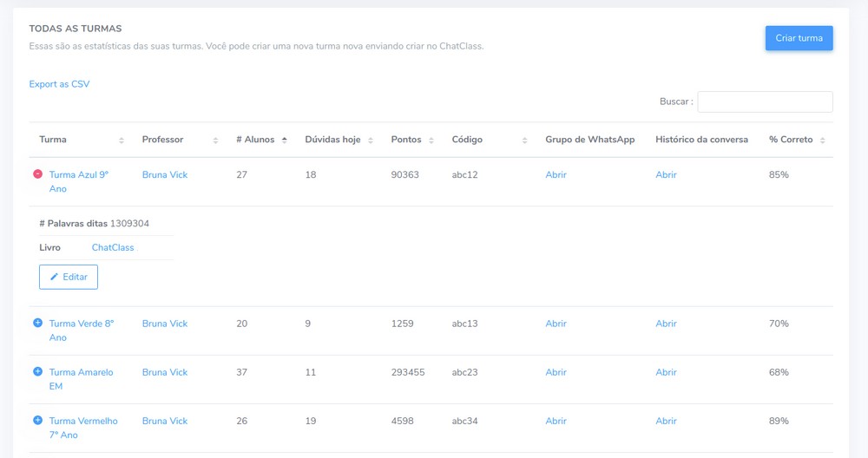
Task: Expand the Turma Vermelho 7º Ano row
Action: [x=37, y=421]
